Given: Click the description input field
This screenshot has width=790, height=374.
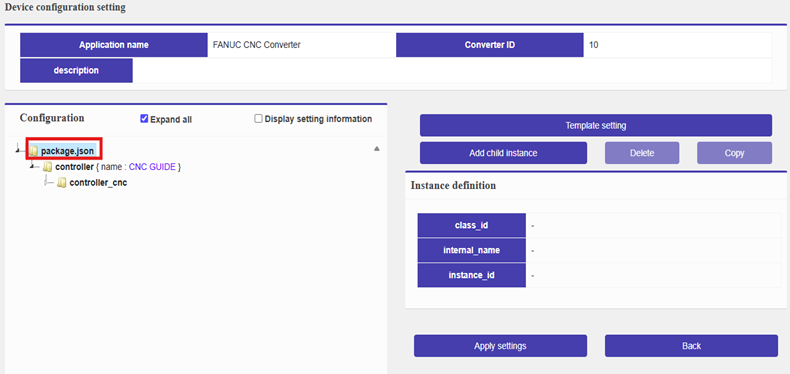Looking at the screenshot, I should [452, 70].
